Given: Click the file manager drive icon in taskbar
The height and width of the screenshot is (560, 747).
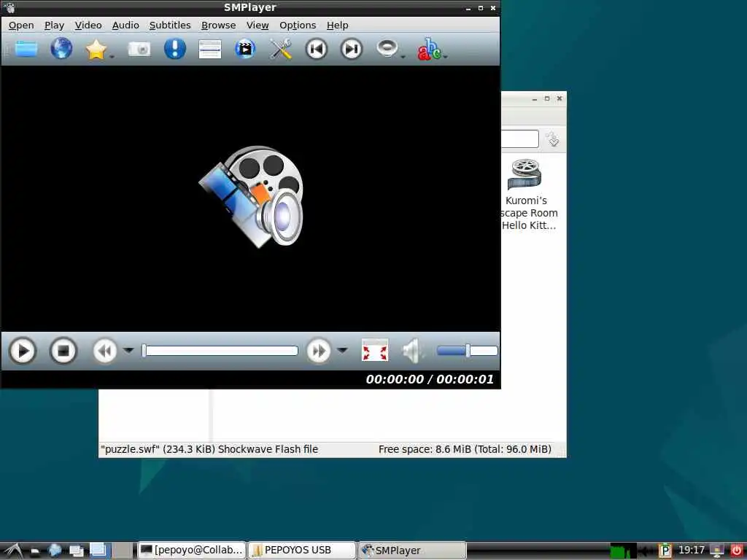Looking at the screenshot, I should pyautogui.click(x=35, y=551).
